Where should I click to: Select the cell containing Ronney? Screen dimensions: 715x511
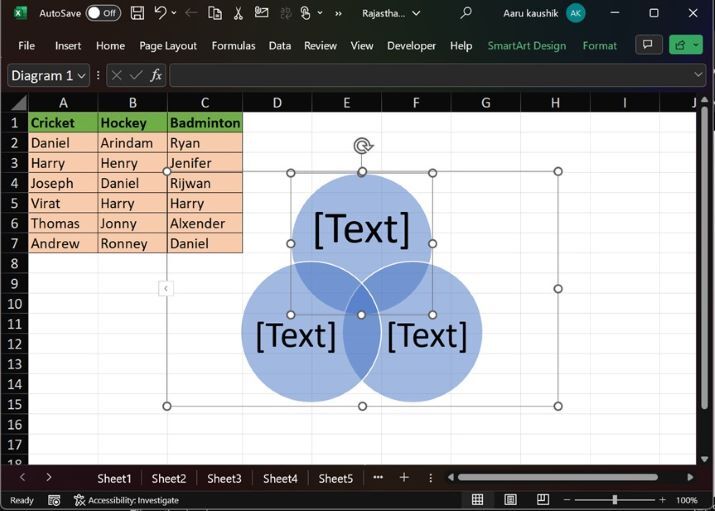click(x=132, y=243)
